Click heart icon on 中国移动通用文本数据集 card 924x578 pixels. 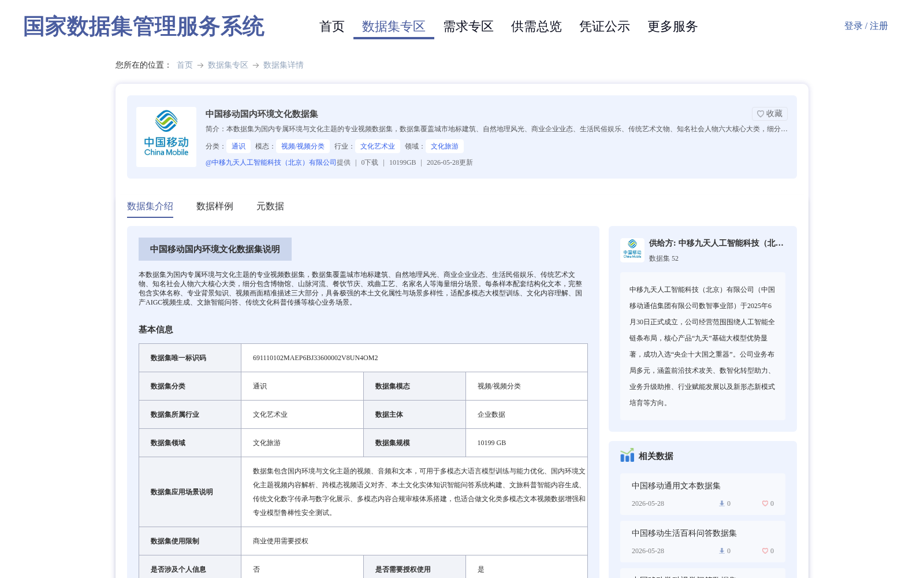(x=765, y=503)
